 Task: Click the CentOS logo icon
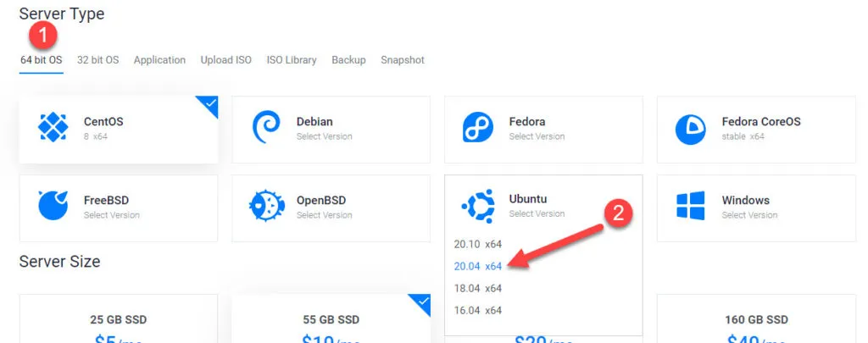pyautogui.click(x=53, y=128)
